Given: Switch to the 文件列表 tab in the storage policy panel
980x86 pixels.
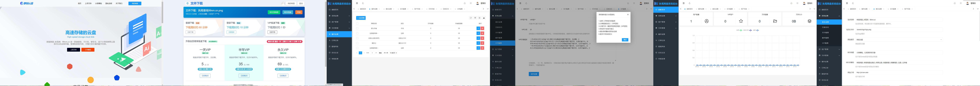Looking at the screenshot, I should pos(431,9).
